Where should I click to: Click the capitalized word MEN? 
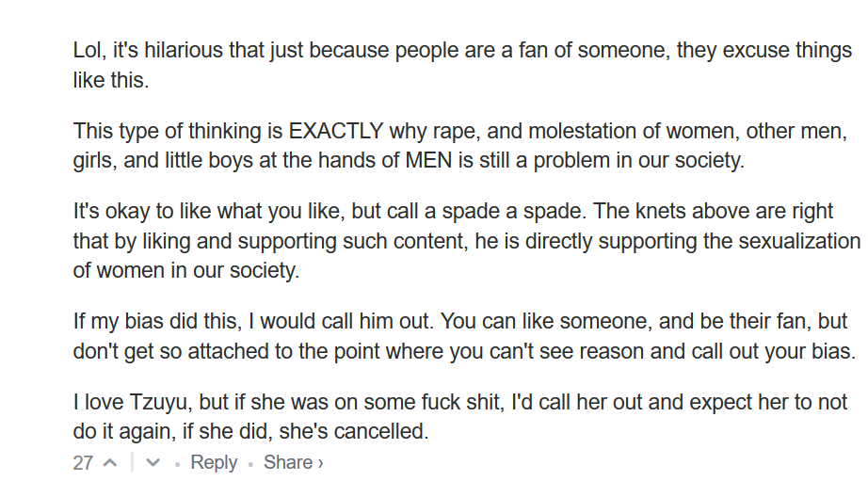pyautogui.click(x=429, y=160)
